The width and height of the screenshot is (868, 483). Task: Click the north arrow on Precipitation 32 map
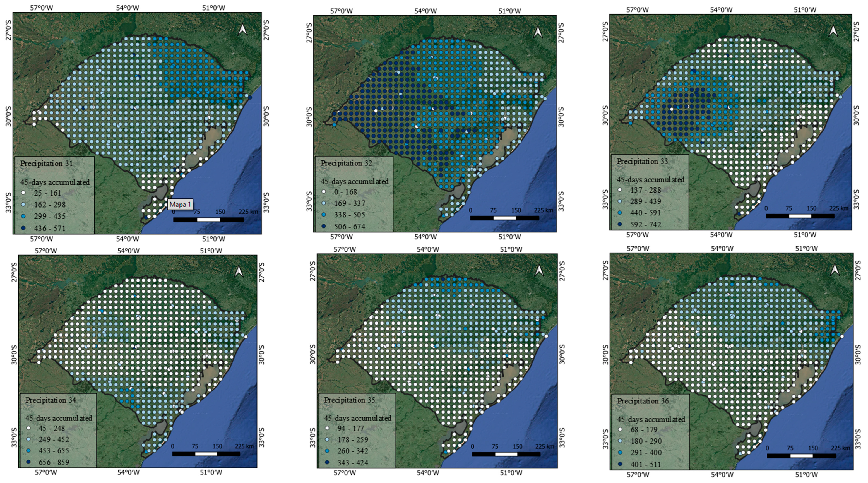coord(538,32)
